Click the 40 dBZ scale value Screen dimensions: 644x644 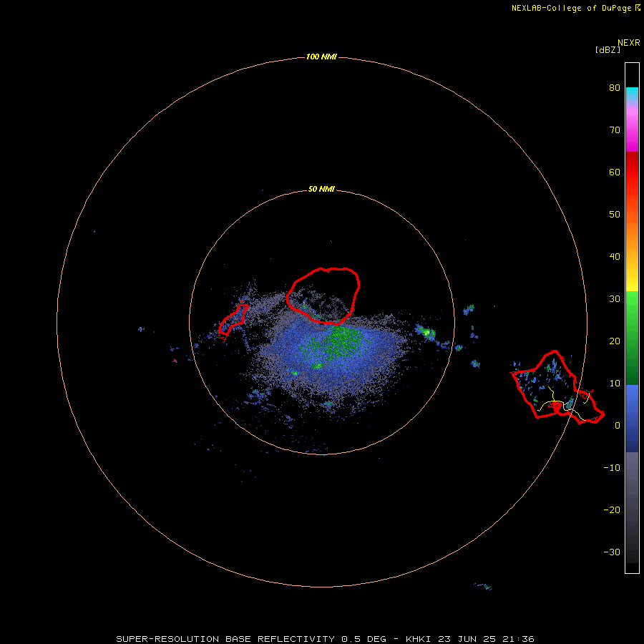[x=615, y=257]
